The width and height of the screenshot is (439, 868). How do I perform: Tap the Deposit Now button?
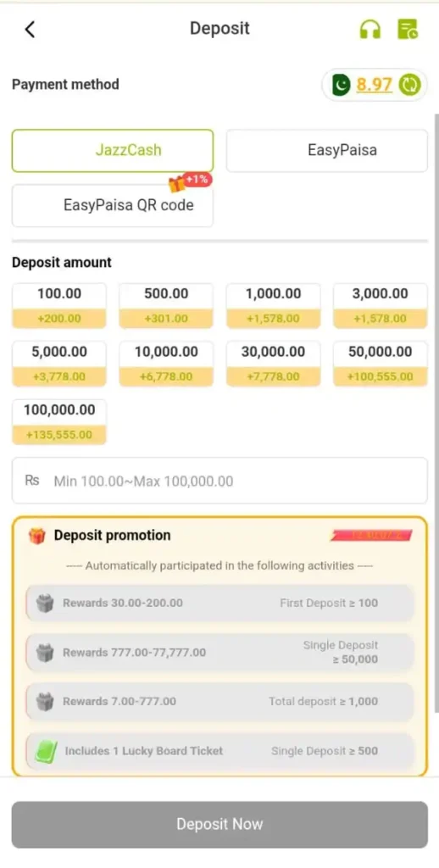[x=219, y=824]
